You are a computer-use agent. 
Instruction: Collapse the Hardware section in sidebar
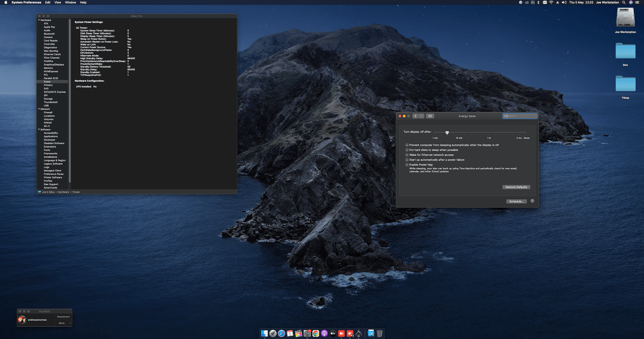click(39, 20)
